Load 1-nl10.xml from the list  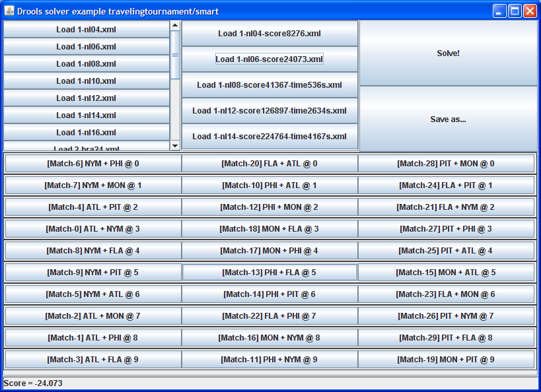tap(86, 81)
